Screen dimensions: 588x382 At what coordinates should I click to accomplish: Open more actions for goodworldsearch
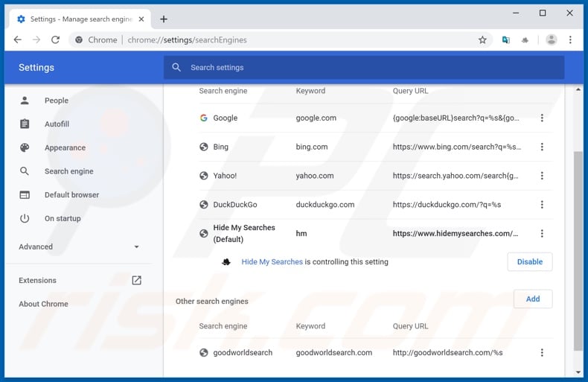[x=542, y=352]
